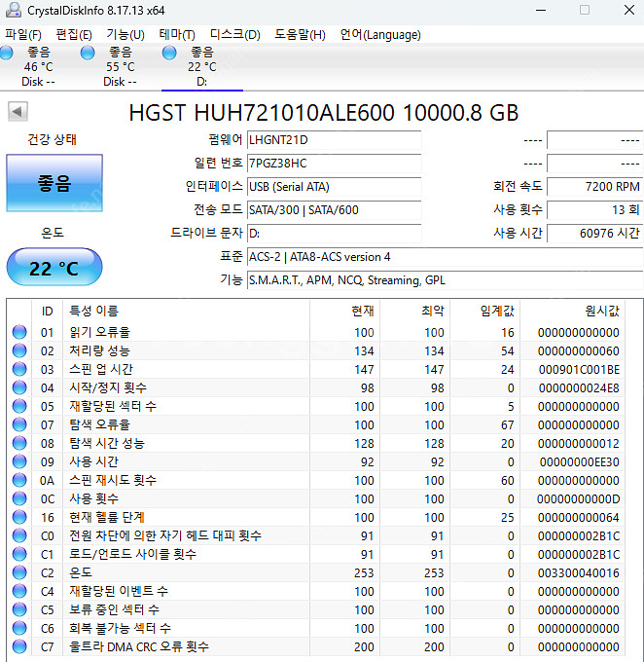Screen dimensions: 644x662
Task: Open the 파일(F) menu
Action: pyautogui.click(x=23, y=34)
